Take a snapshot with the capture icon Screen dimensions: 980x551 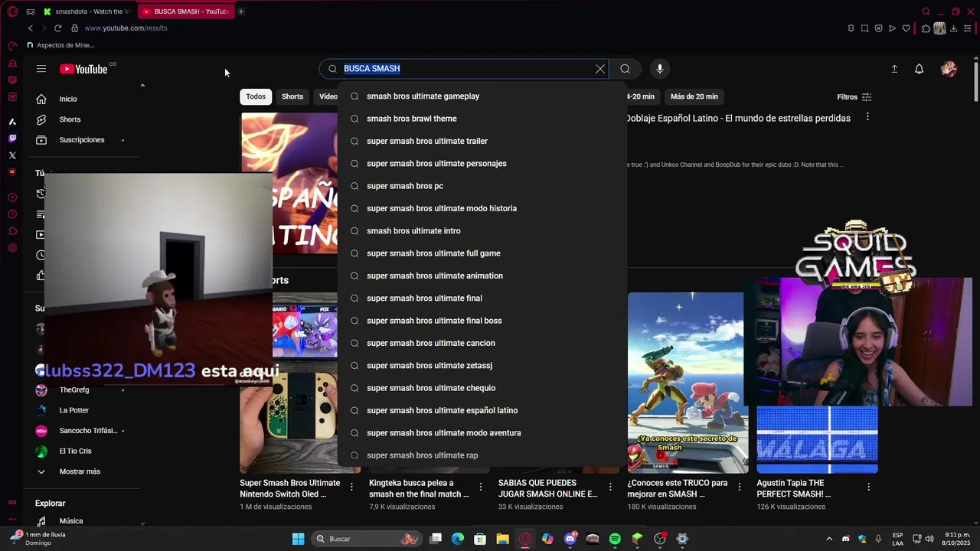pyautogui.click(x=864, y=28)
